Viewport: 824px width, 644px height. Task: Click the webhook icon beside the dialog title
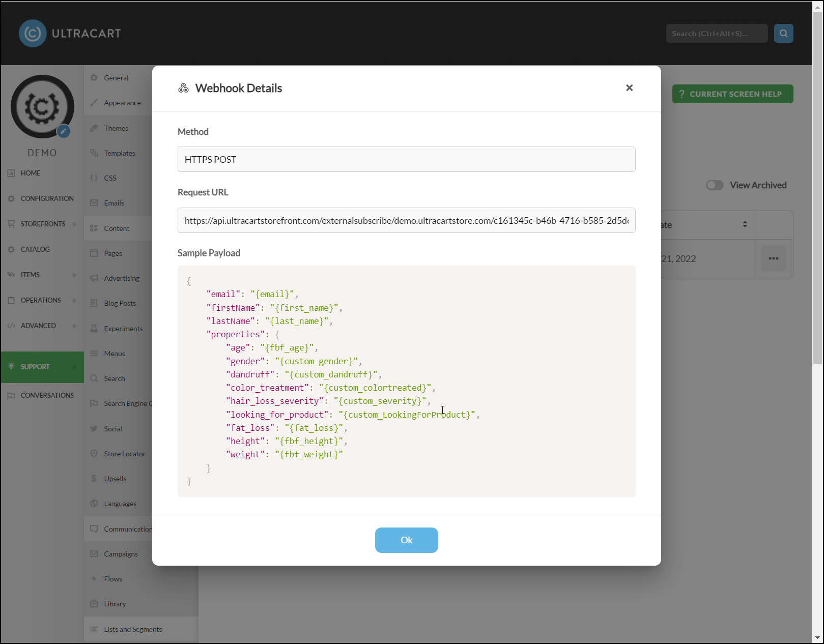coord(183,88)
